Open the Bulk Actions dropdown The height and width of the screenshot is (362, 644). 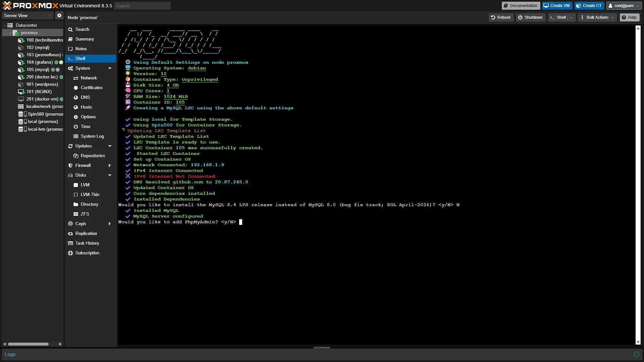[597, 17]
